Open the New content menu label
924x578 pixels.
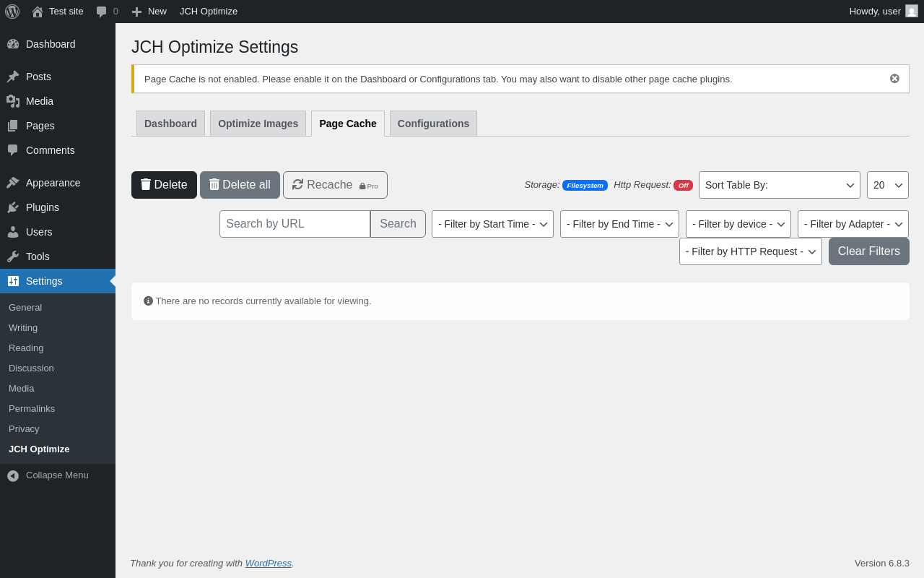click(x=157, y=12)
